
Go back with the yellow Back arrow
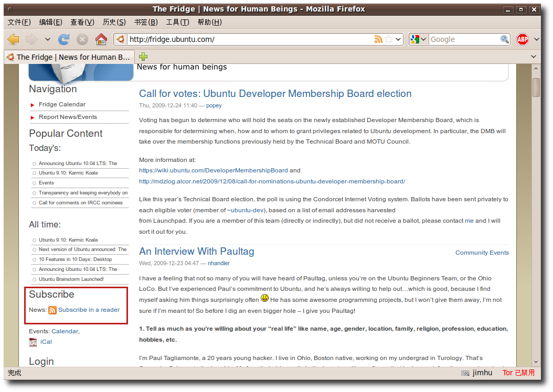14,39
